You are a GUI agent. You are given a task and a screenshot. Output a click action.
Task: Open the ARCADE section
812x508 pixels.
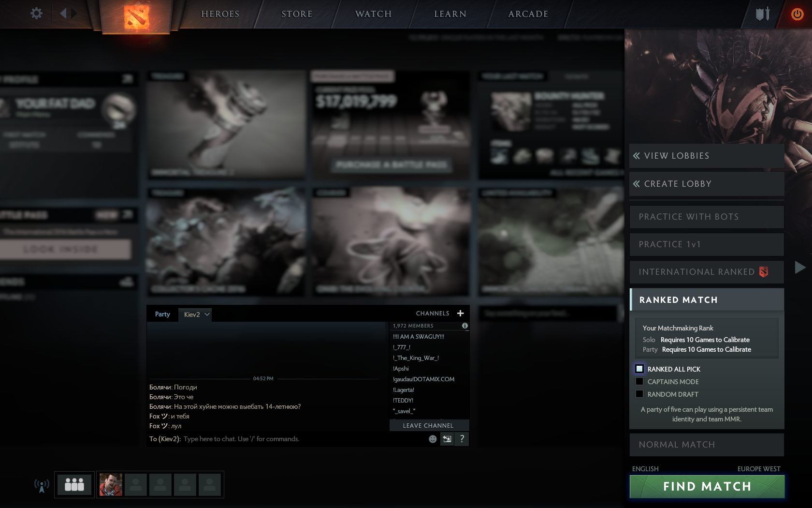tap(528, 14)
